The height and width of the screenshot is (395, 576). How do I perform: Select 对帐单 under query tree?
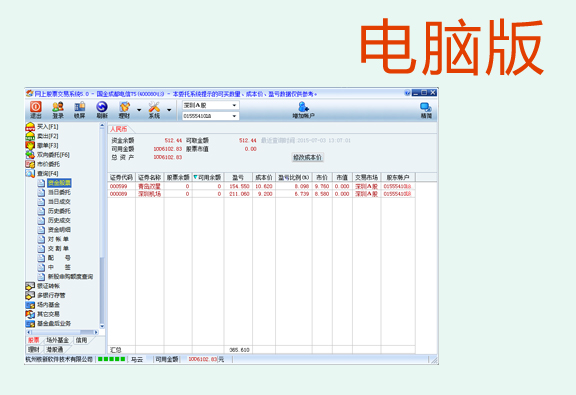pyautogui.click(x=58, y=239)
